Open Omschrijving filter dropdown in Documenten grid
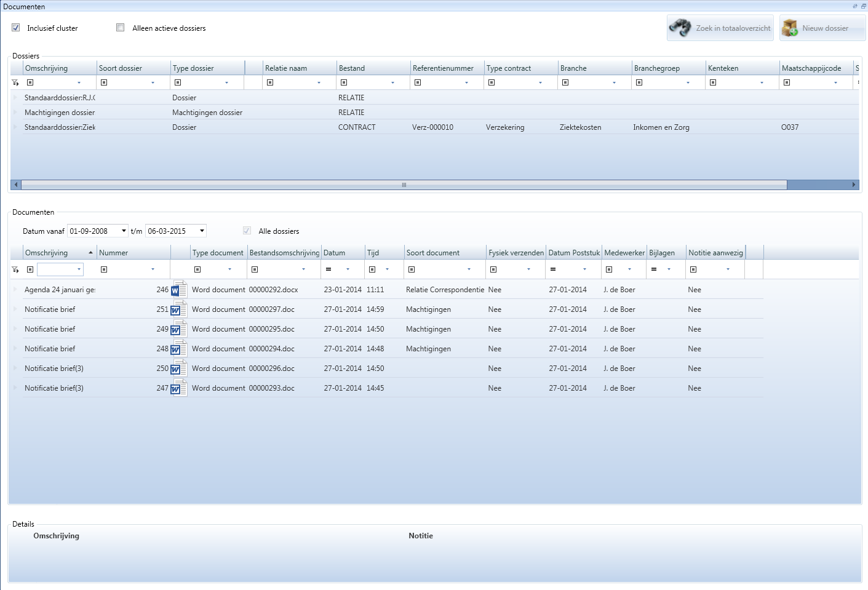This screenshot has width=868, height=590. click(x=79, y=269)
